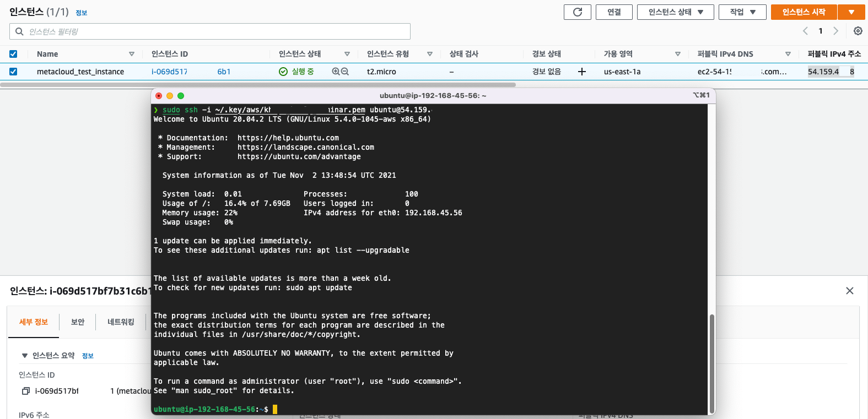Toggle the select-all instances checkbox

(13, 54)
